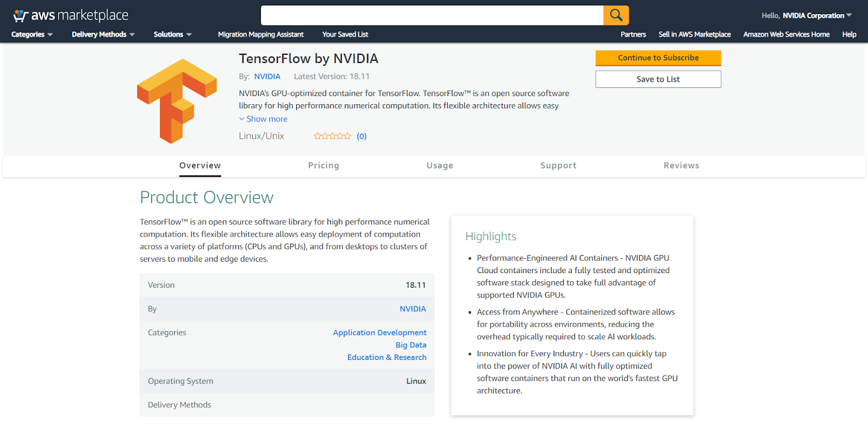Open the Delivery Methods dropdown

pyautogui.click(x=103, y=34)
